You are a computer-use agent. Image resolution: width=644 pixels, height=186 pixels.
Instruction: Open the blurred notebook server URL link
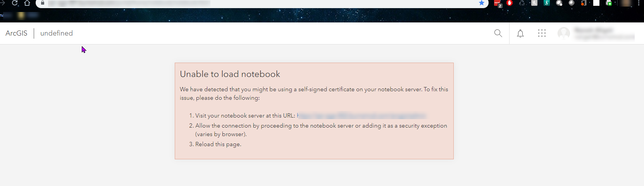(x=361, y=116)
